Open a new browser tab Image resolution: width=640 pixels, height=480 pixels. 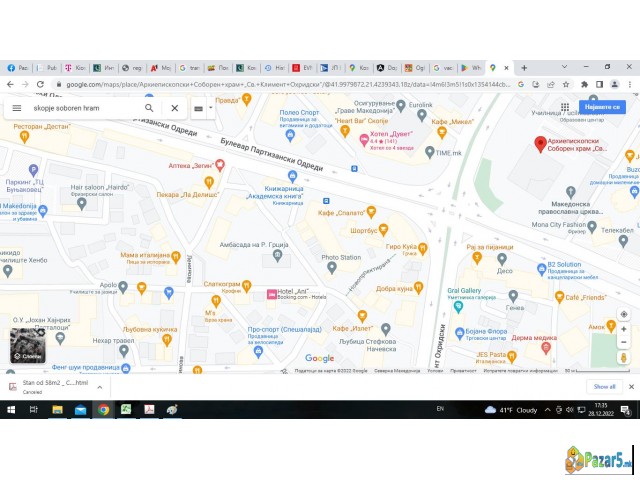[524, 68]
